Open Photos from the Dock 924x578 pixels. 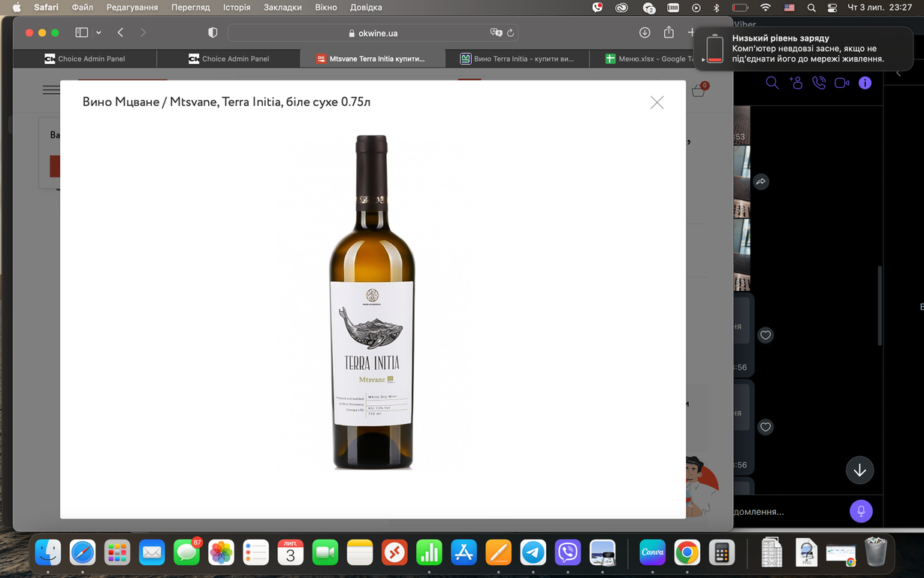221,552
